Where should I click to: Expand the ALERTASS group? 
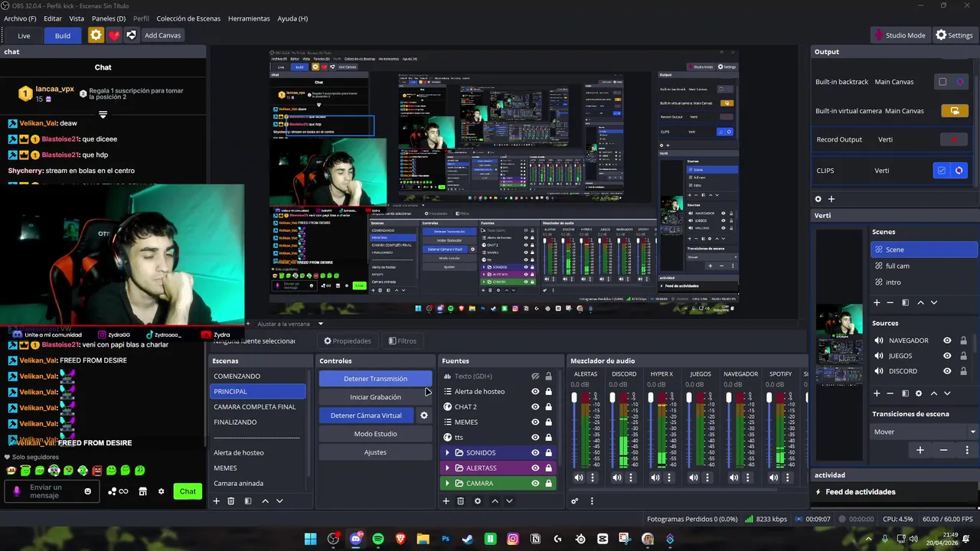click(447, 468)
